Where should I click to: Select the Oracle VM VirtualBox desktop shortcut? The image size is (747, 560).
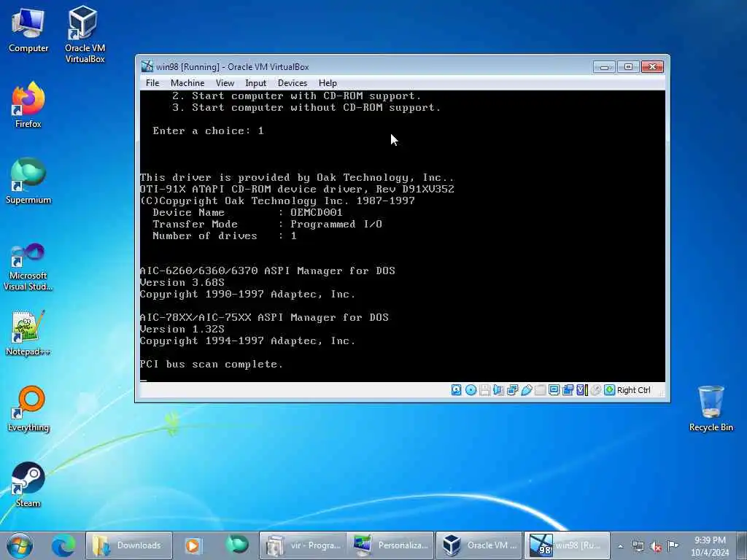(x=85, y=34)
